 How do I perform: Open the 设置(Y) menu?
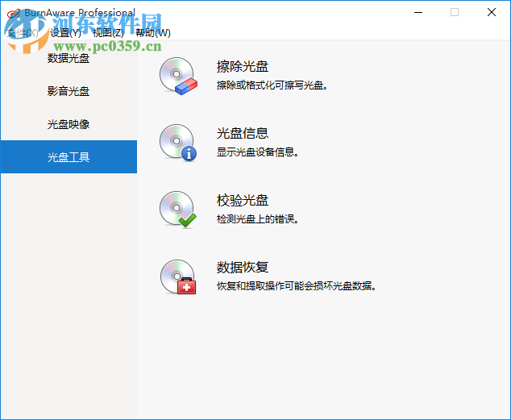[65, 32]
